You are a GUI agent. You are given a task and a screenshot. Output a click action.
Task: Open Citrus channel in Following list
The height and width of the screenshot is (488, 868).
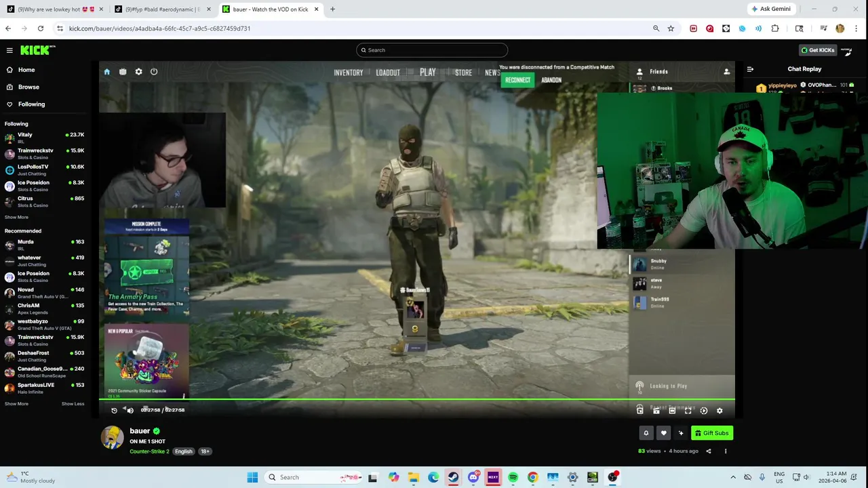point(44,201)
